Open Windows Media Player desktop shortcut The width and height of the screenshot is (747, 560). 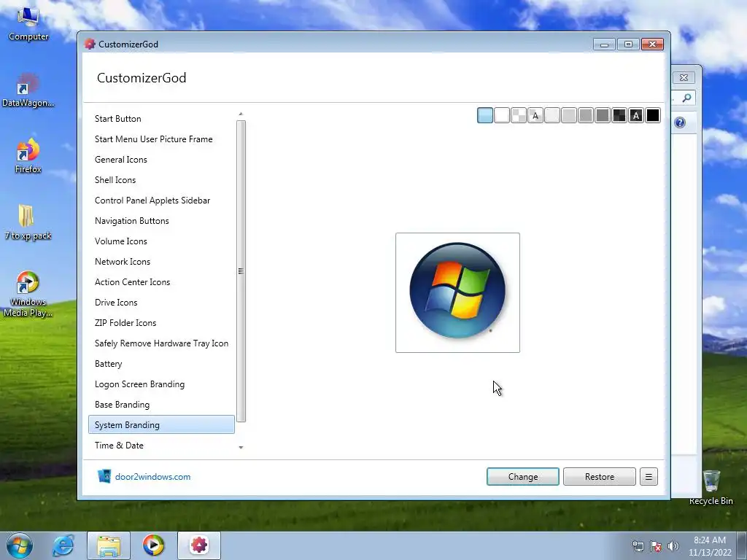[x=28, y=295]
